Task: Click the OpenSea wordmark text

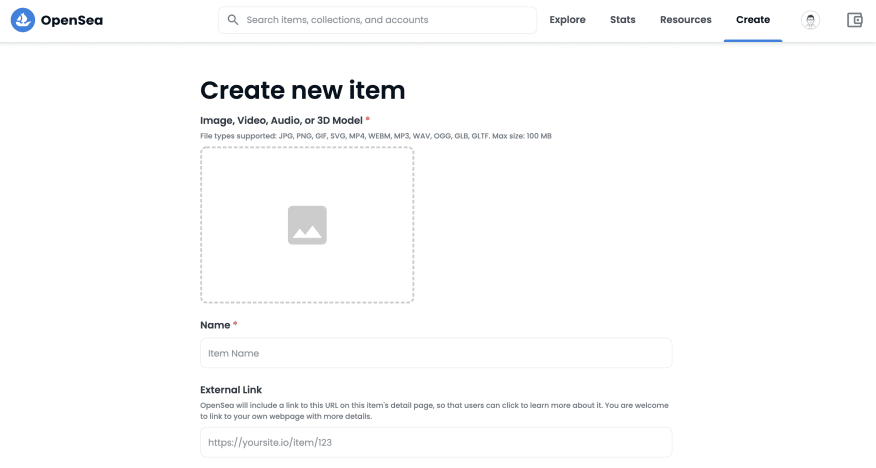Action: point(72,21)
